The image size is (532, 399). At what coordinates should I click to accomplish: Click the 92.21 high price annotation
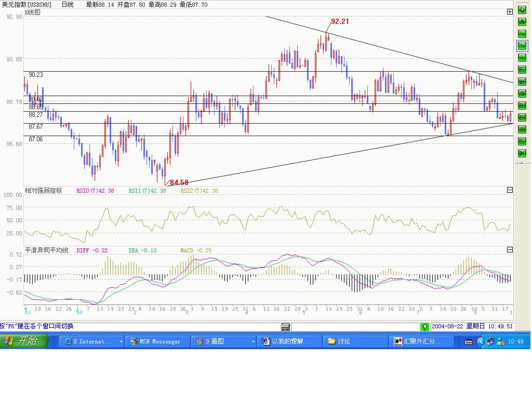point(340,21)
